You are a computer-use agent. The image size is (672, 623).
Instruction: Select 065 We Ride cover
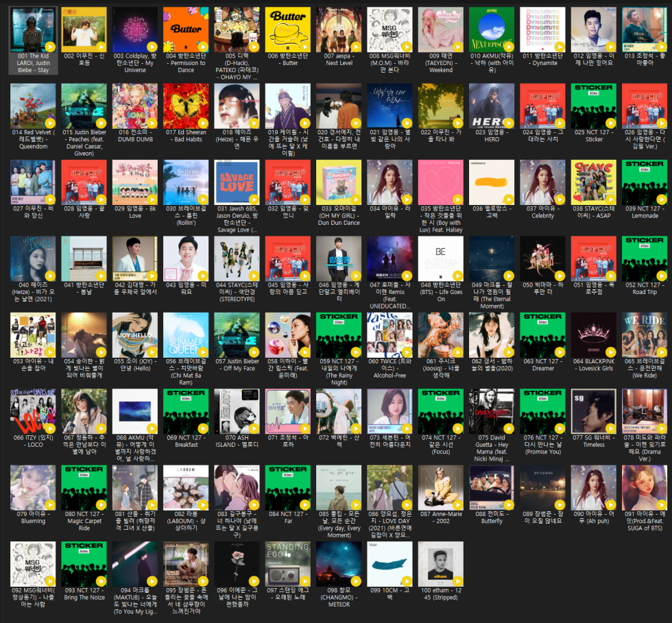pos(645,335)
